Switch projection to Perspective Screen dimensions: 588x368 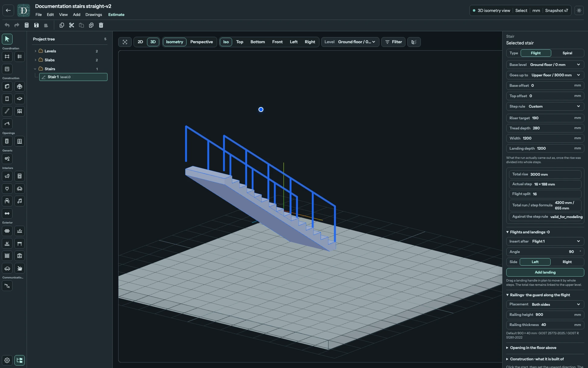point(202,42)
